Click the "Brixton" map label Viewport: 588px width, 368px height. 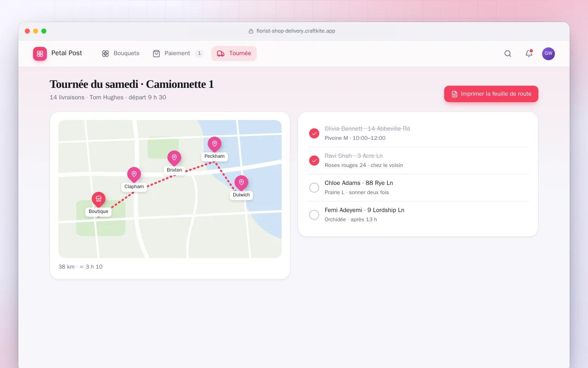(175, 170)
